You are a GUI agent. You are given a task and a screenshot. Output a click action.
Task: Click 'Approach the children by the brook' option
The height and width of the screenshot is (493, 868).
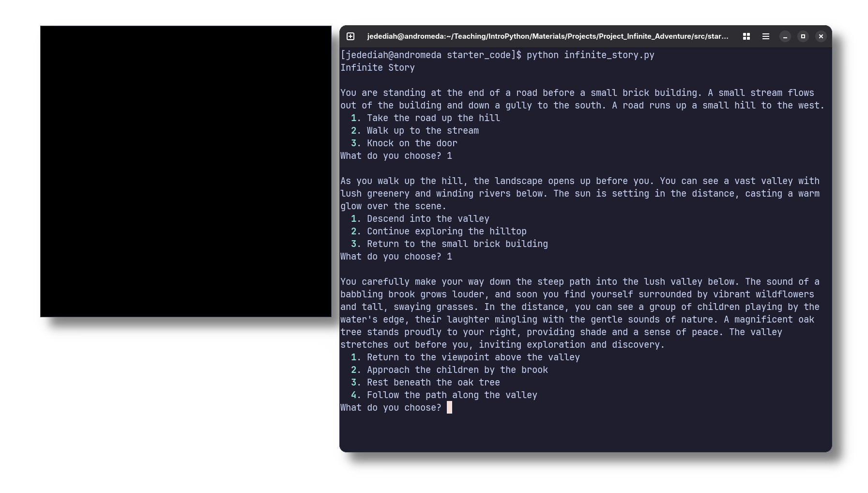[457, 370]
